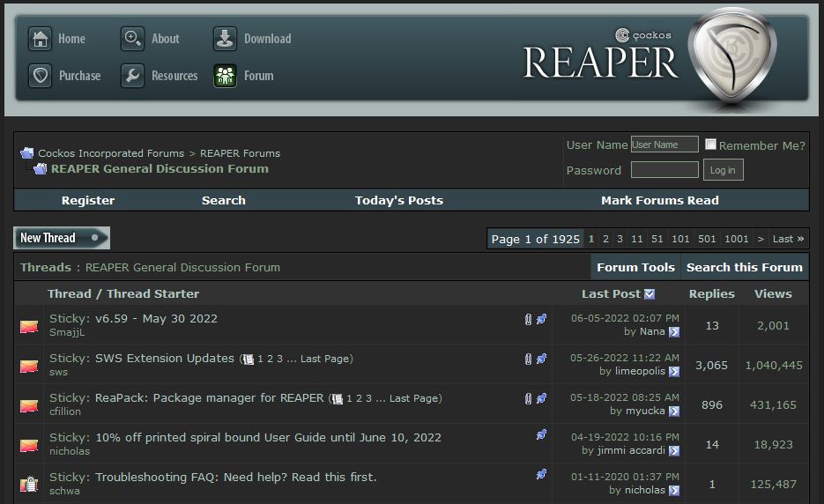Open 10% off printed User Guide thread
Screen dimensions: 824x504
(268, 438)
